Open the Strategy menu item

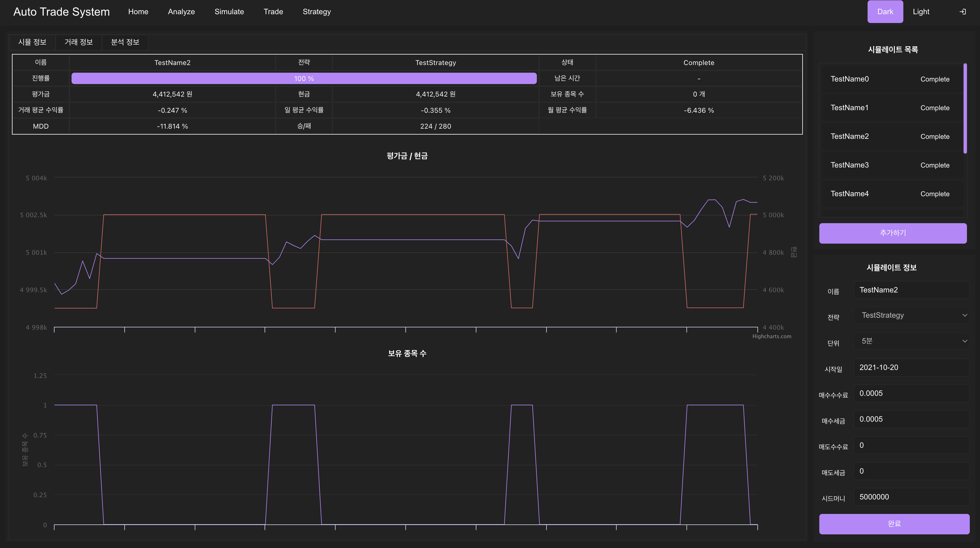pyautogui.click(x=317, y=12)
